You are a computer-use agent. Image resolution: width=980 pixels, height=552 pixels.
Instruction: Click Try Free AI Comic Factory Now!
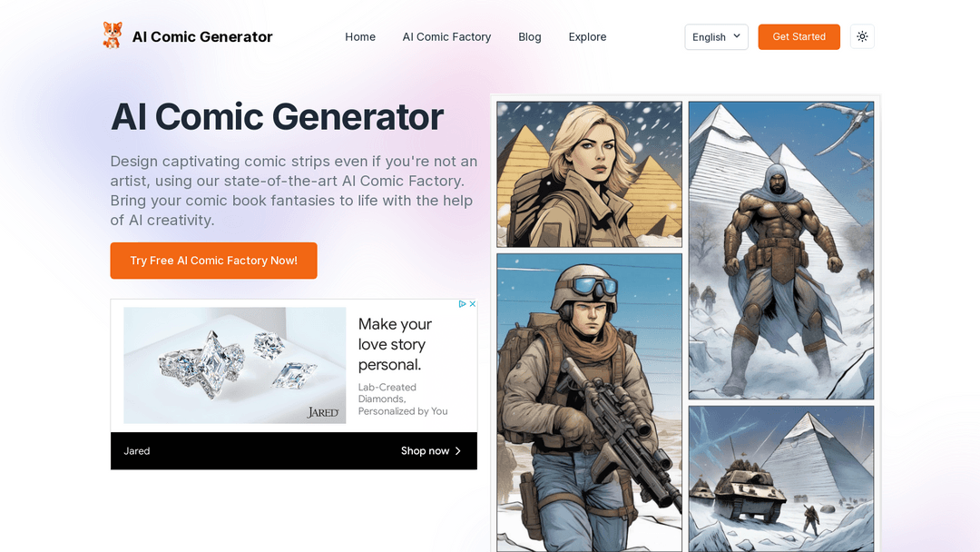click(214, 261)
